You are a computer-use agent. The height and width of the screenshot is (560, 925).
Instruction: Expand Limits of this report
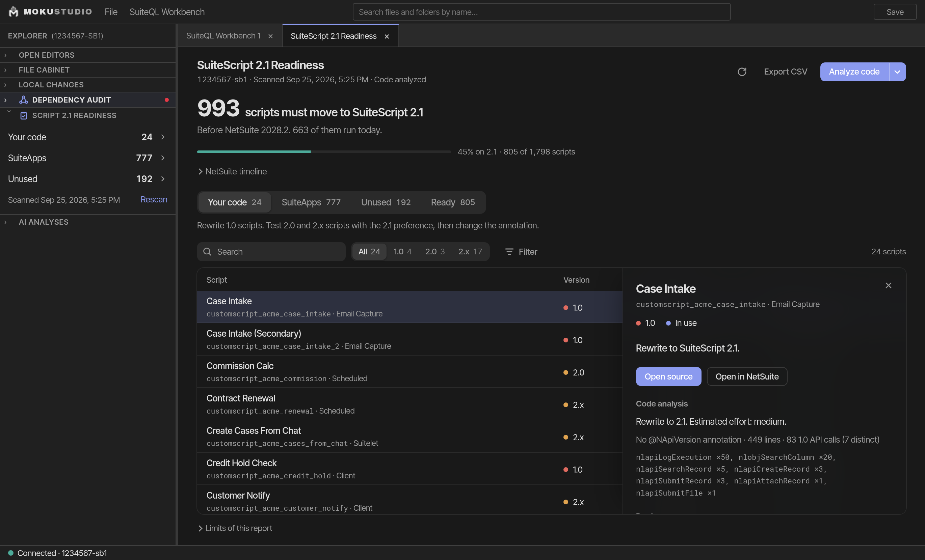point(235,528)
